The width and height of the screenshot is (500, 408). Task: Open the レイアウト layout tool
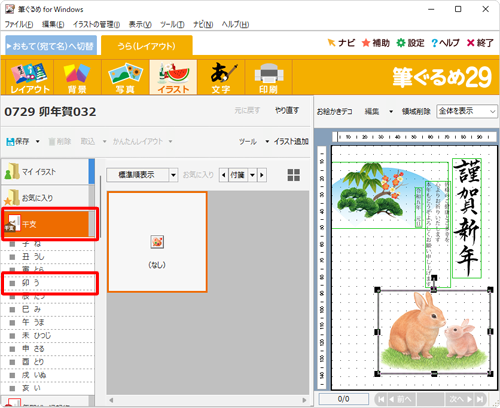click(30, 77)
